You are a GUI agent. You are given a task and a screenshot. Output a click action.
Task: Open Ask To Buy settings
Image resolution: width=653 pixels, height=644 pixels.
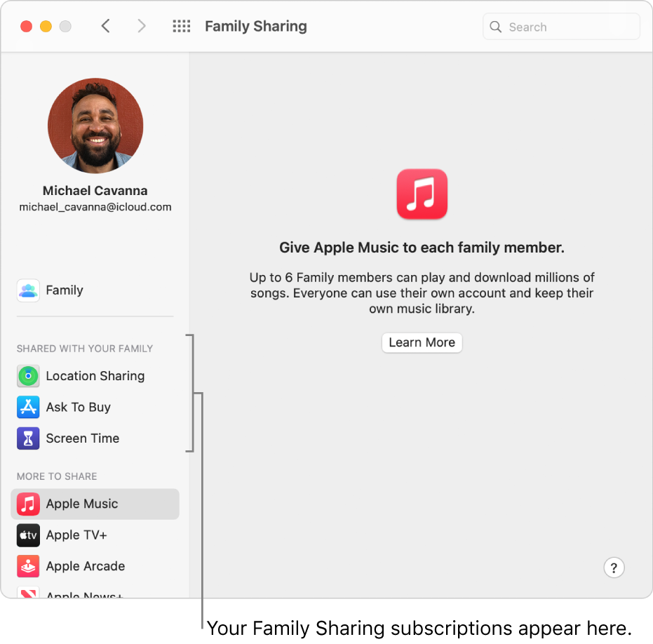click(95, 407)
